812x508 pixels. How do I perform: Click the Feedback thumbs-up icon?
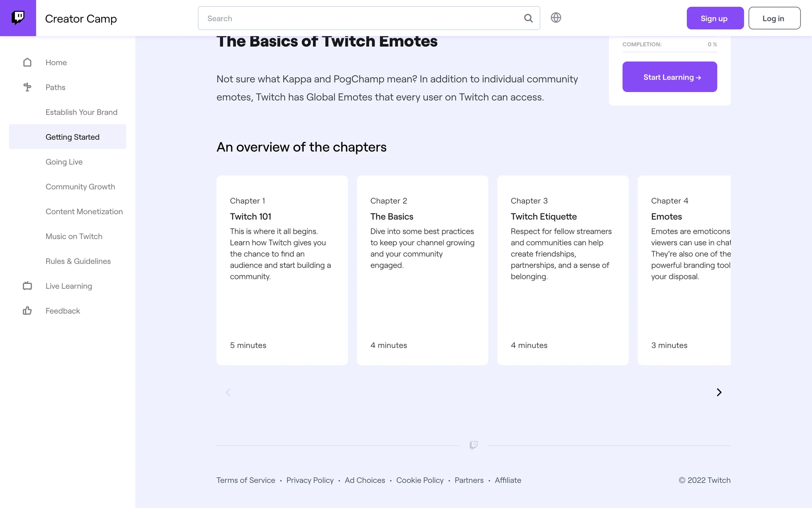tap(27, 311)
